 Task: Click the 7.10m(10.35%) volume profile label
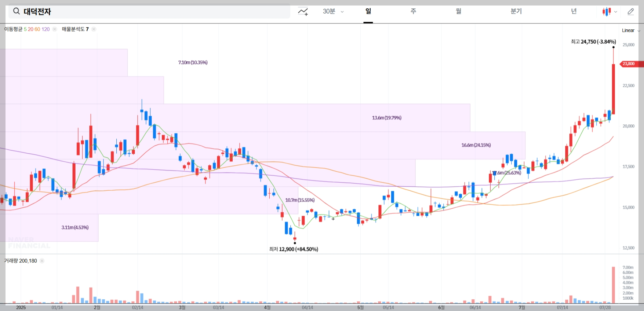click(193, 62)
